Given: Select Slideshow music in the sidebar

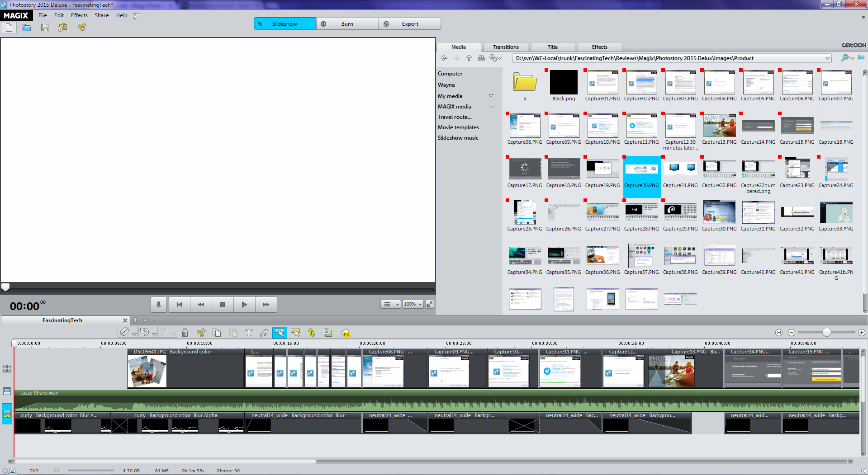Looking at the screenshot, I should click(x=458, y=138).
